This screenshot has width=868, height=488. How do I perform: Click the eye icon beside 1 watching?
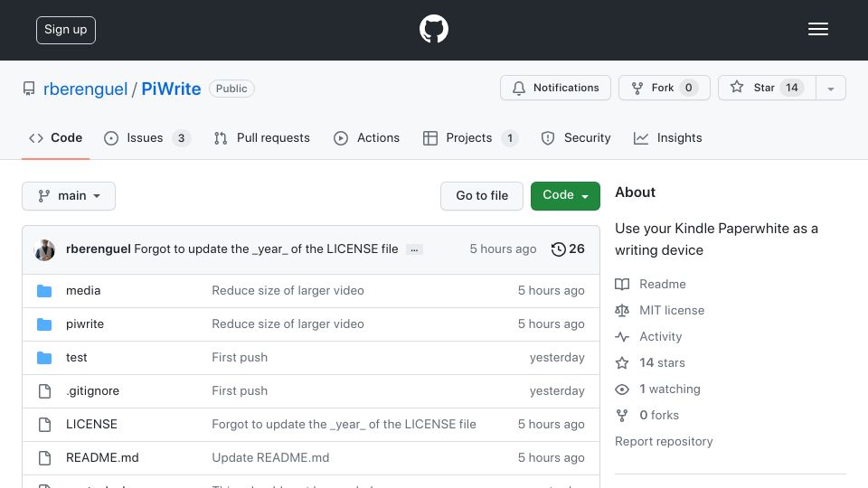622,389
